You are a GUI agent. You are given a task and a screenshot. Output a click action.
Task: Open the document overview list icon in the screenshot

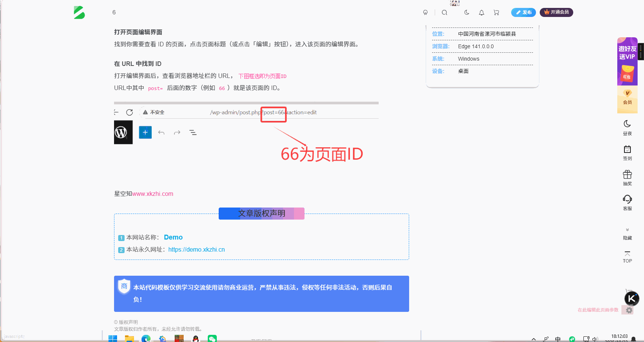point(193,132)
